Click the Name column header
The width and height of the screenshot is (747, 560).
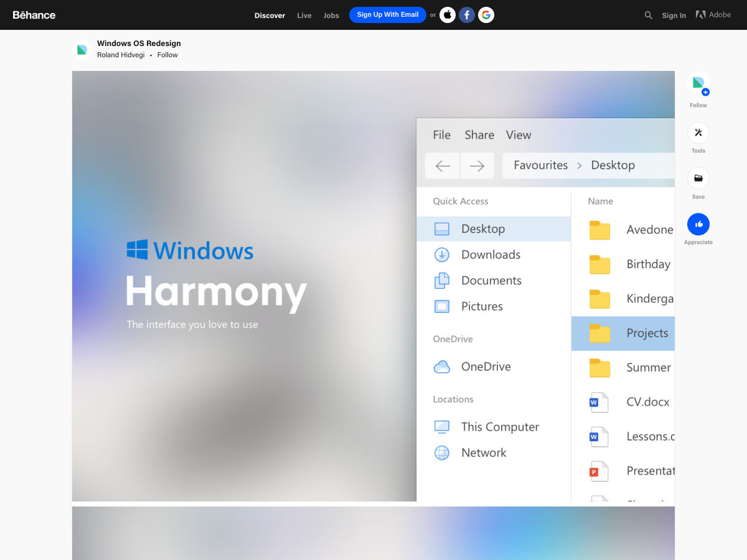tap(601, 201)
